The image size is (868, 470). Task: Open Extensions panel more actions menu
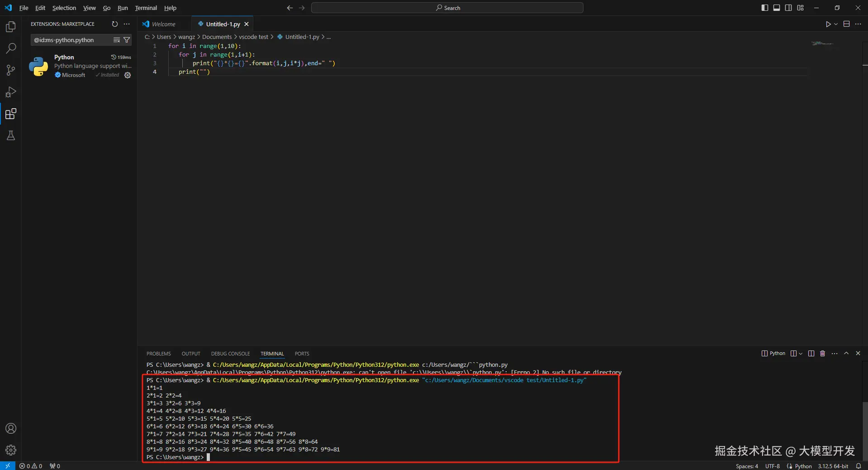[x=127, y=24]
